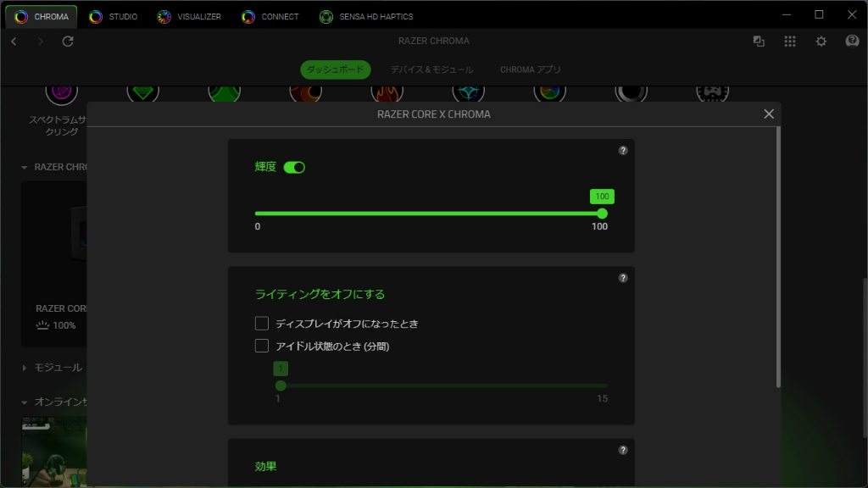This screenshot has width=868, height=488.
Task: Click the brightness slider handle at 100
Action: click(x=603, y=213)
